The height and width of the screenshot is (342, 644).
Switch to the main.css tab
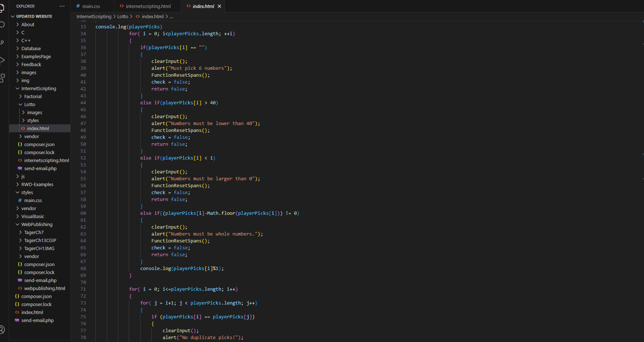[x=91, y=6]
